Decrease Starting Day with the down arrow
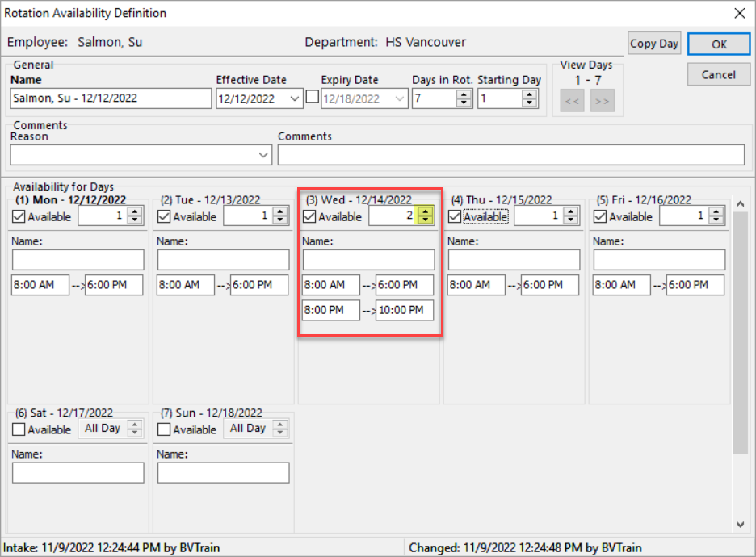 pyautogui.click(x=531, y=102)
